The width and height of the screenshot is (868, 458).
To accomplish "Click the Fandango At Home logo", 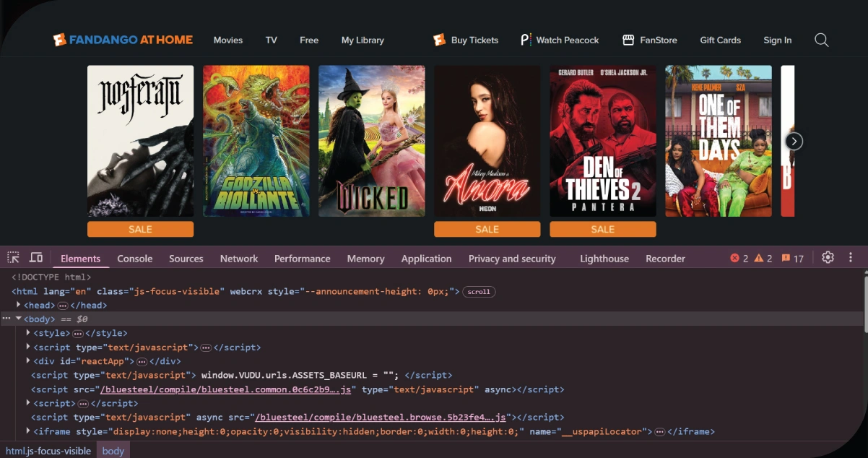I will (123, 40).
